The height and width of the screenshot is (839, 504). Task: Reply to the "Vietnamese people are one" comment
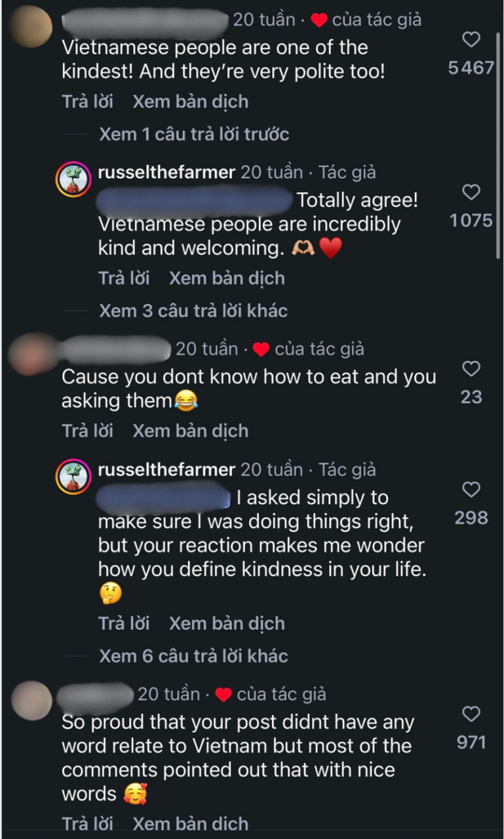87,102
